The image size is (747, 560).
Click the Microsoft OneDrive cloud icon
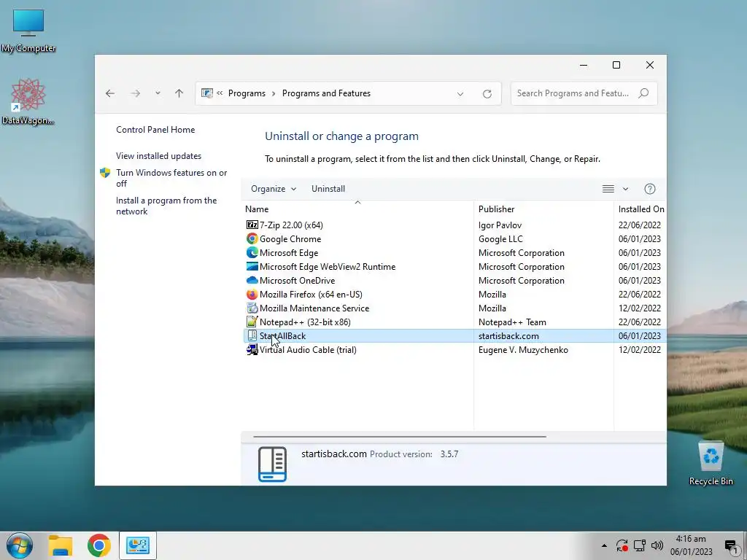(252, 280)
